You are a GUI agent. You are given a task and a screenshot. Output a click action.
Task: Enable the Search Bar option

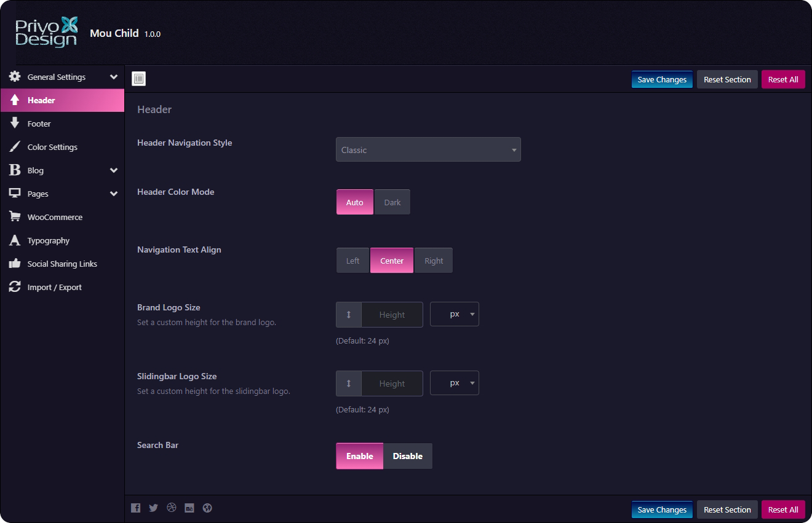(x=359, y=456)
